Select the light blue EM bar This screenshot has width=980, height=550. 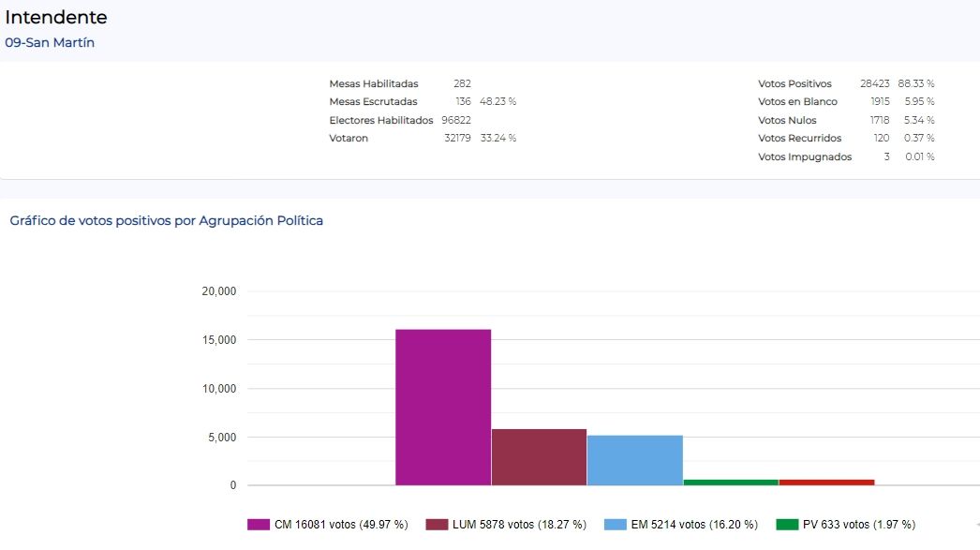tap(634, 460)
